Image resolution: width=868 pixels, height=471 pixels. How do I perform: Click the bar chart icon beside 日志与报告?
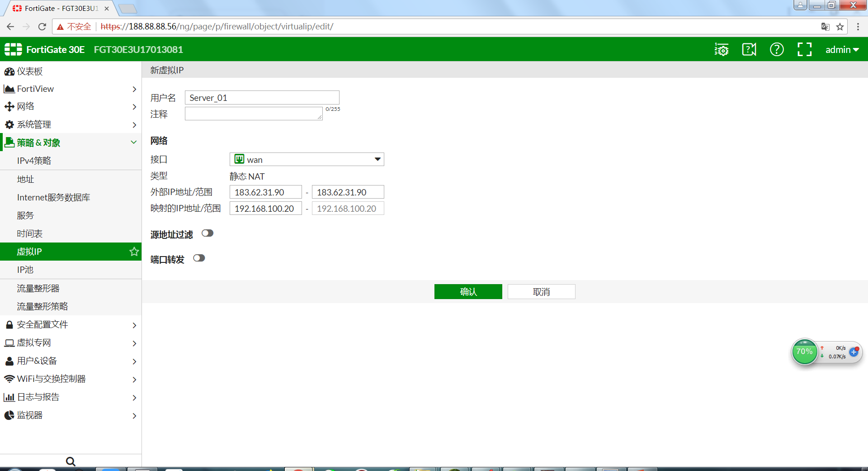pos(9,397)
